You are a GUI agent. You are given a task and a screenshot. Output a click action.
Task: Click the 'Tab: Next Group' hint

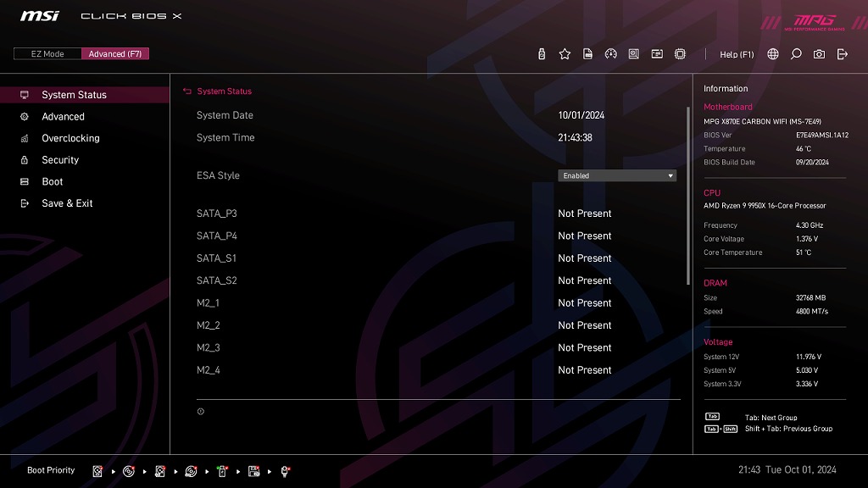pyautogui.click(x=771, y=418)
